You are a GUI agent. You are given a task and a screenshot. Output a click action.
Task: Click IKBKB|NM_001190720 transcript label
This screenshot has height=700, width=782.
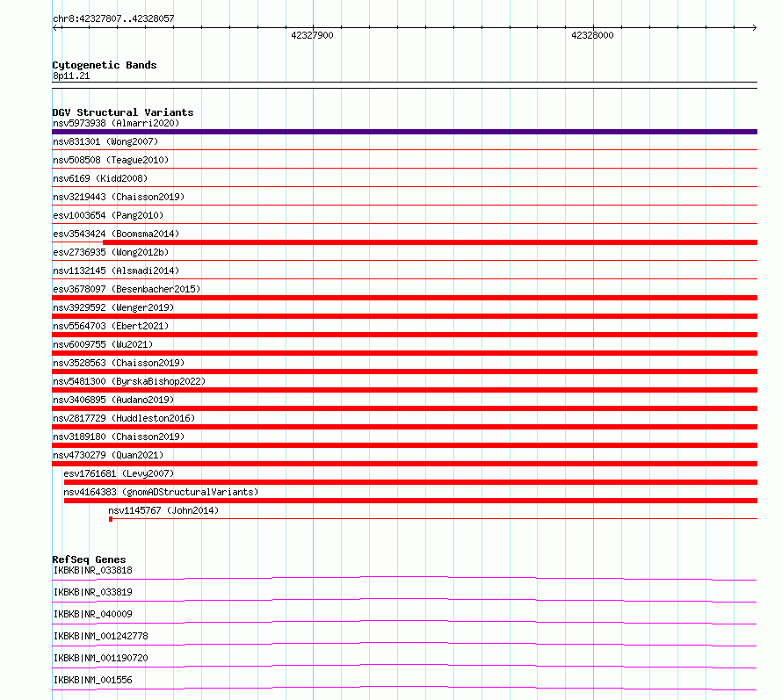coord(100,658)
